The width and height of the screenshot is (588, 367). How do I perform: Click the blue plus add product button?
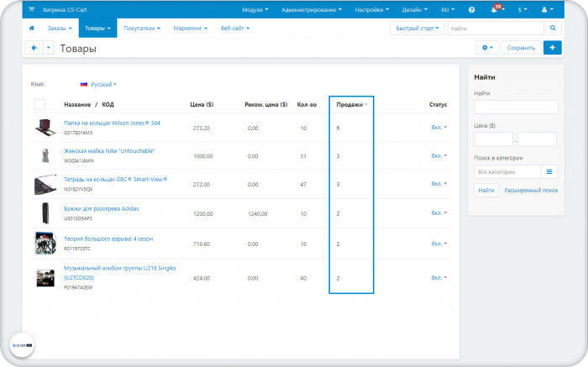[553, 48]
